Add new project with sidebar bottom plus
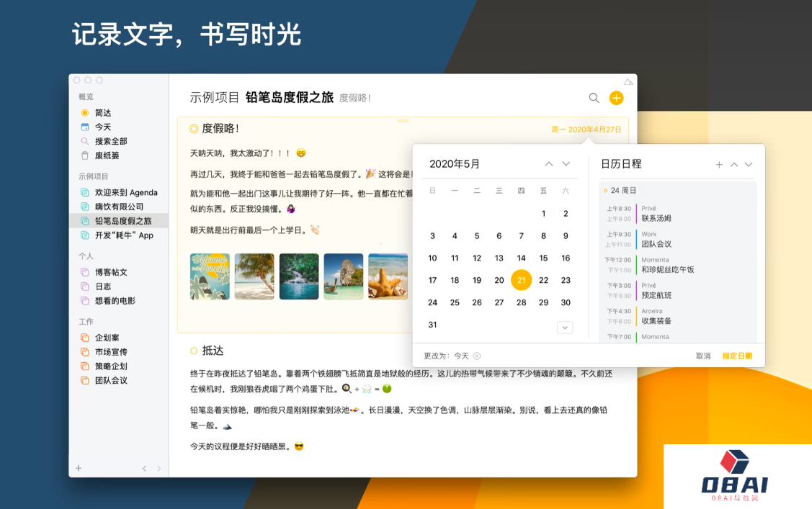The image size is (812, 509). click(79, 468)
